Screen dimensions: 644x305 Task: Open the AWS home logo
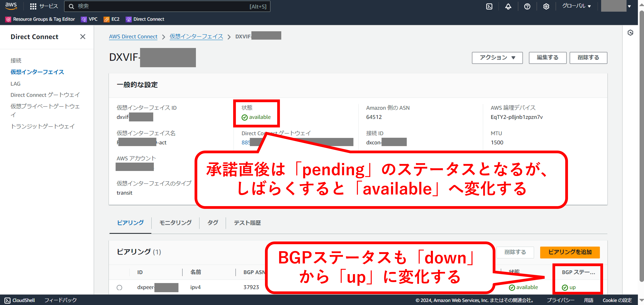pyautogui.click(x=11, y=6)
